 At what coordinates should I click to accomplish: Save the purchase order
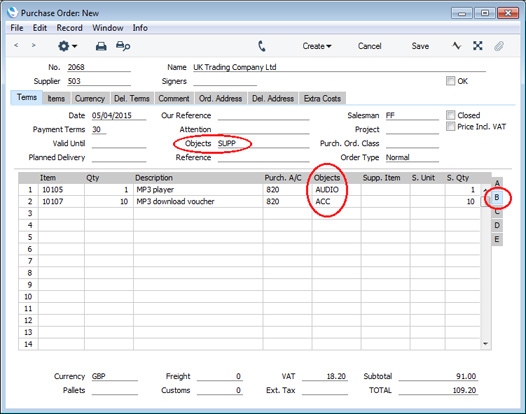(420, 46)
